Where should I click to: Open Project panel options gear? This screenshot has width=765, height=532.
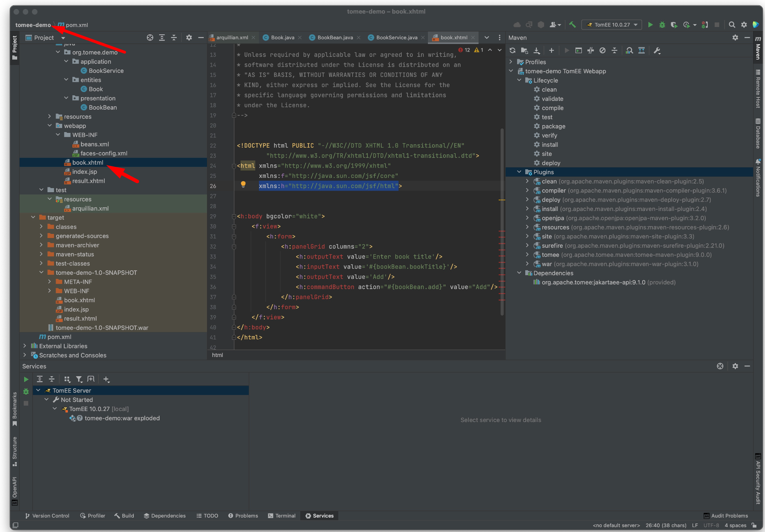coord(189,38)
